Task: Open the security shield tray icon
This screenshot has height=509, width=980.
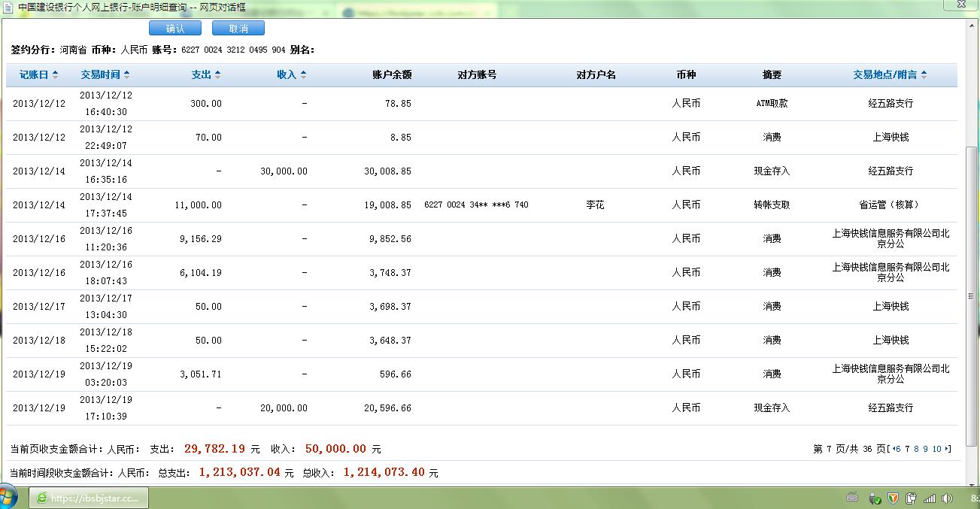Action: coord(893,498)
